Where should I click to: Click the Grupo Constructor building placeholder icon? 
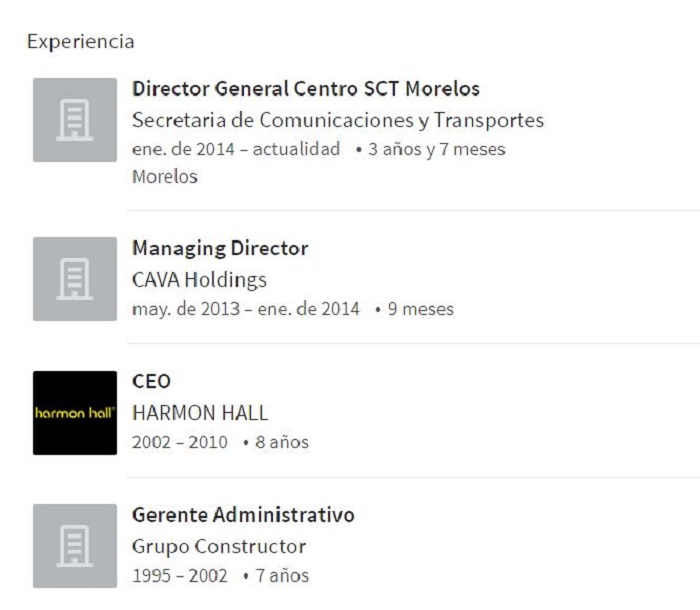click(75, 546)
